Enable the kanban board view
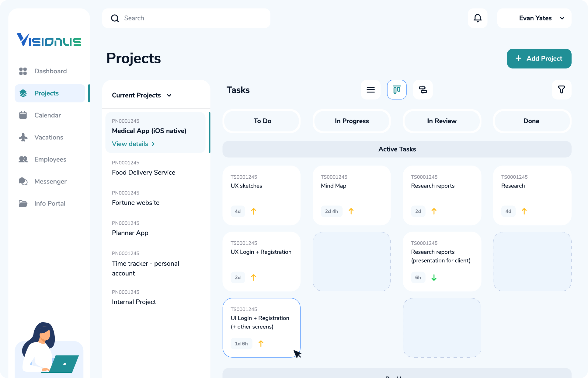Viewport: 588px width, 378px height. (397, 89)
